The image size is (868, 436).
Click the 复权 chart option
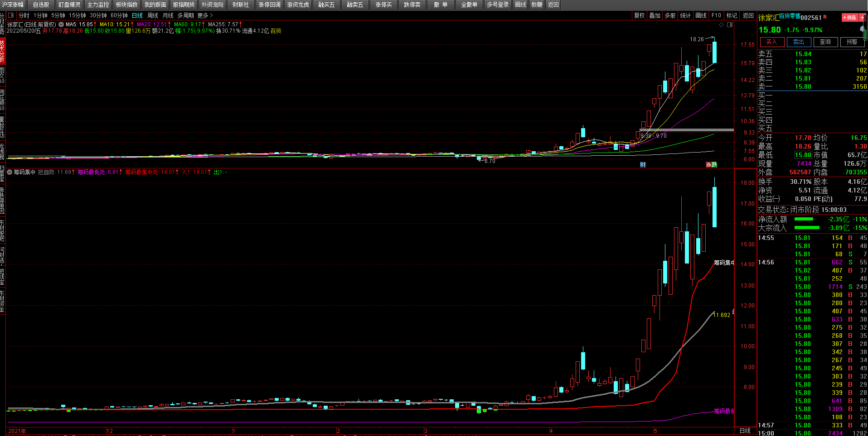point(640,15)
